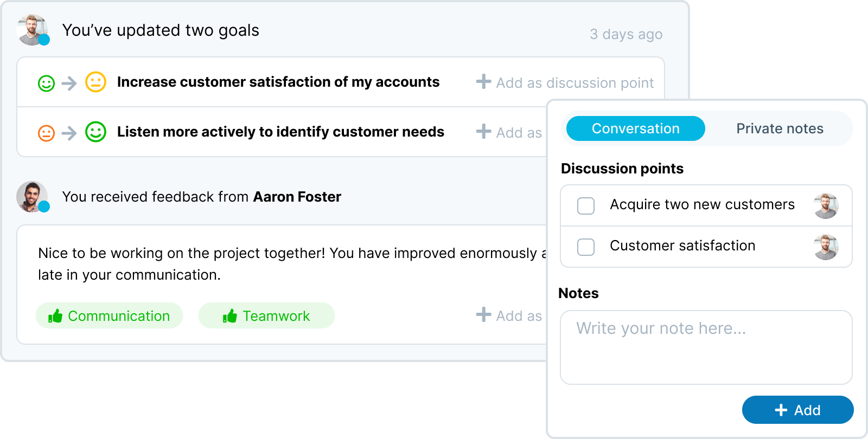
Task: Click avatar on Acquire two new customers
Action: click(x=826, y=205)
